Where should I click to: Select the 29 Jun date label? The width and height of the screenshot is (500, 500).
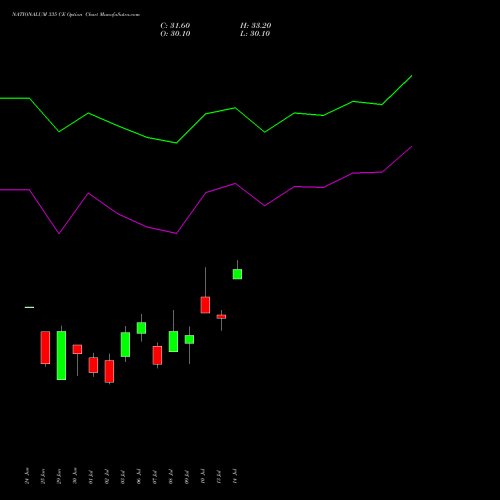point(59,476)
